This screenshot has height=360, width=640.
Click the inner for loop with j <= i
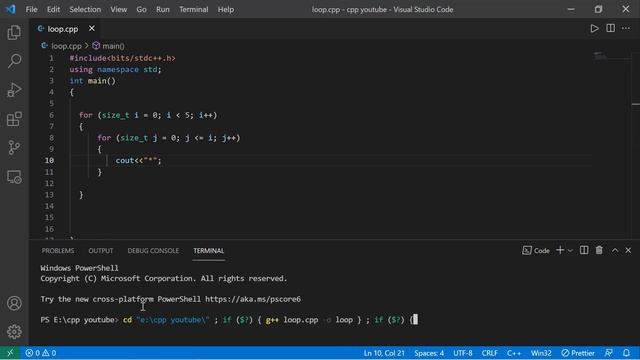pos(169,138)
